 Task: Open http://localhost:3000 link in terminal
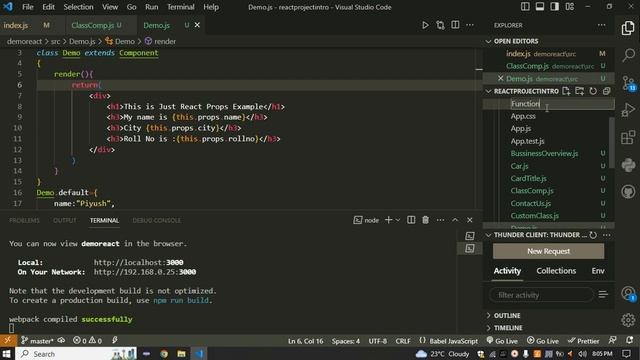point(138,262)
